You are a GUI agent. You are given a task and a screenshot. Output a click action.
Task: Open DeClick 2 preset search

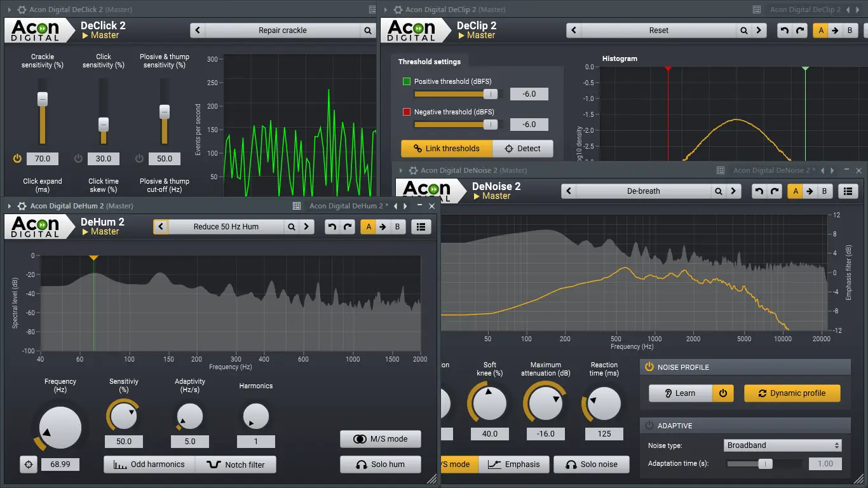(368, 30)
